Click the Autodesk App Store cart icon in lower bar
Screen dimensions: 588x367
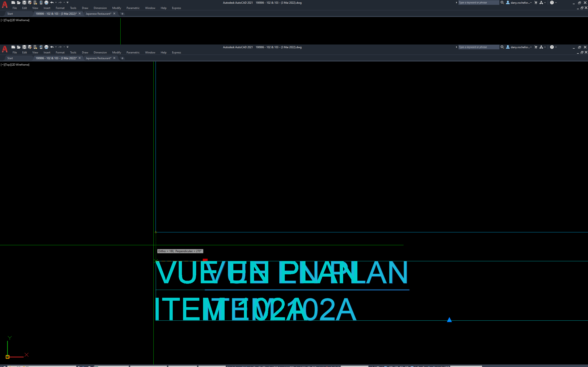point(536,47)
